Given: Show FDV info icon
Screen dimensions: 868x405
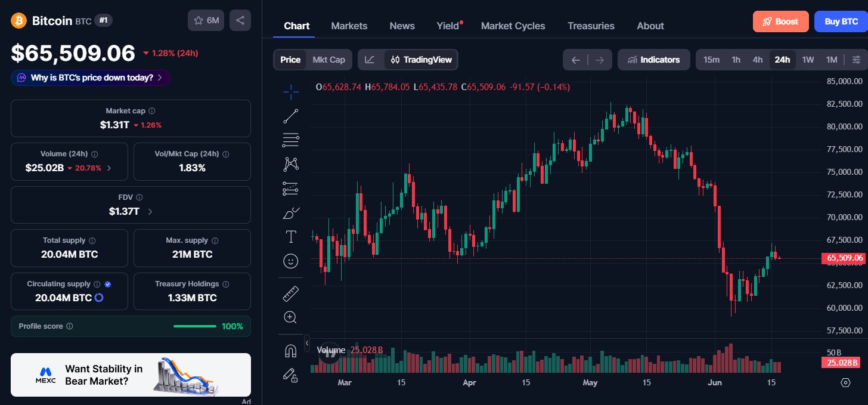Looking at the screenshot, I should [139, 197].
